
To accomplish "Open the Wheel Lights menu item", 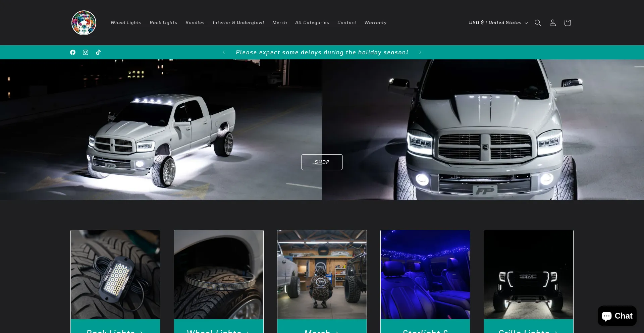I will pos(126,23).
